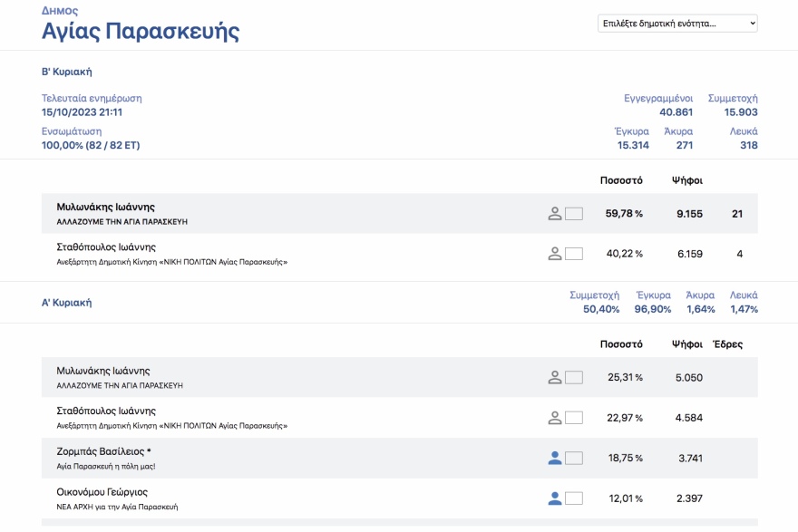Click the empty box beside Οικονόμου Γεώργιος
798x532 pixels.
[574, 498]
